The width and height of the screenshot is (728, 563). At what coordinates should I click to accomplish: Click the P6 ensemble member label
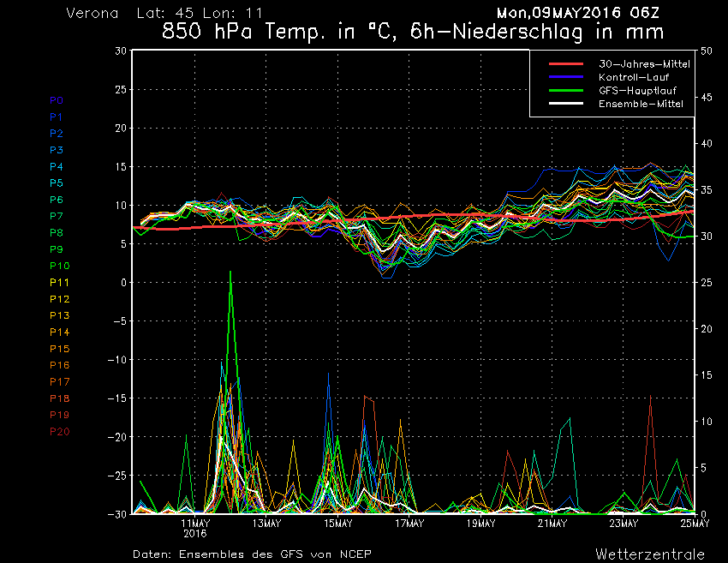pos(57,200)
